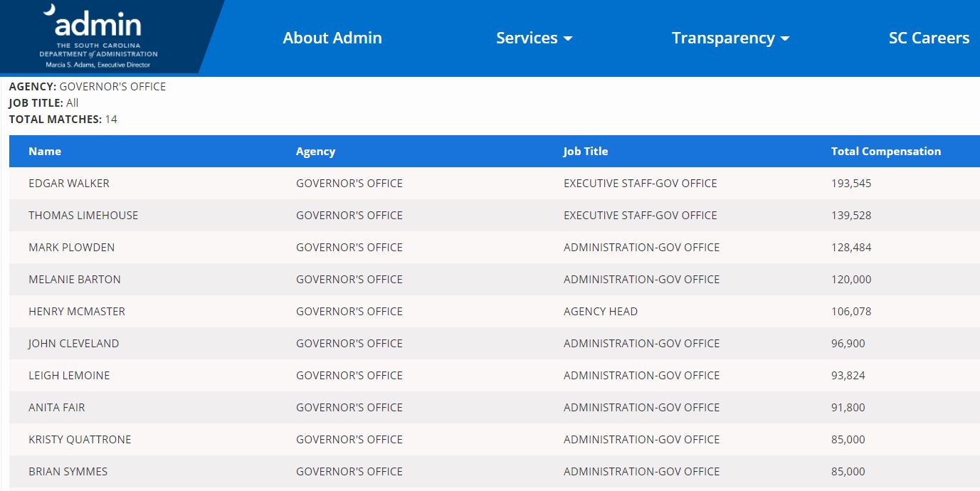Select the name THOMAS LIMEHOUSE

pos(83,215)
